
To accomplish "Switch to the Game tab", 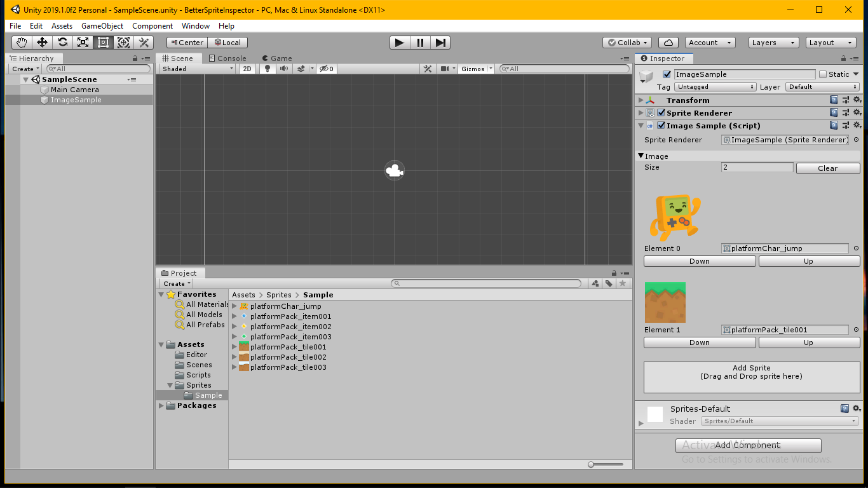I will 276,58.
